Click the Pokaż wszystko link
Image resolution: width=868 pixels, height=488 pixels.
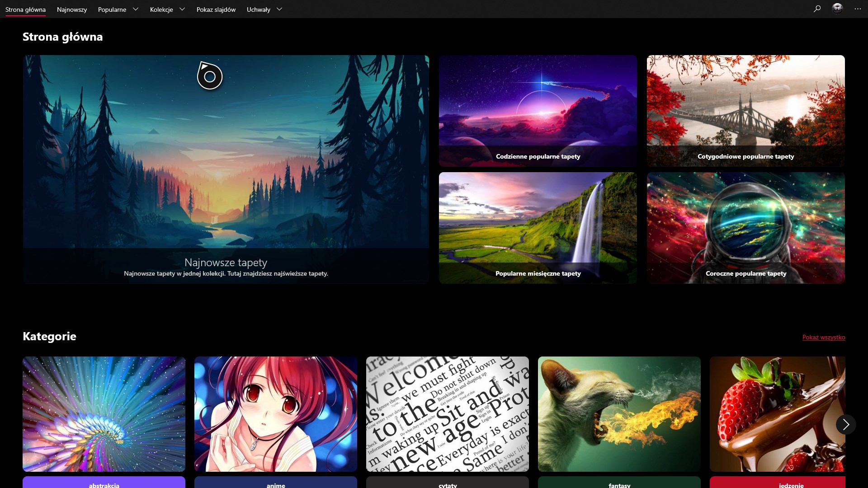pos(823,337)
